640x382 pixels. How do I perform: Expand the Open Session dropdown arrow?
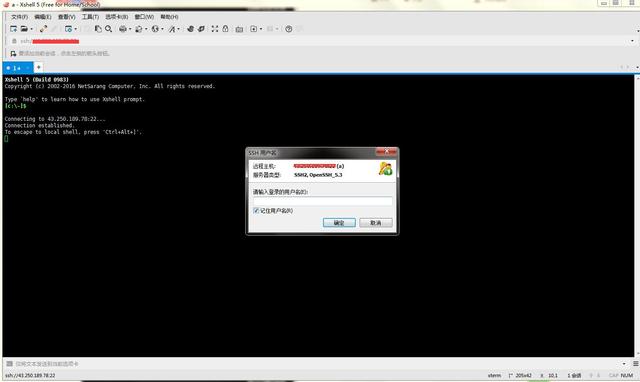32,29
